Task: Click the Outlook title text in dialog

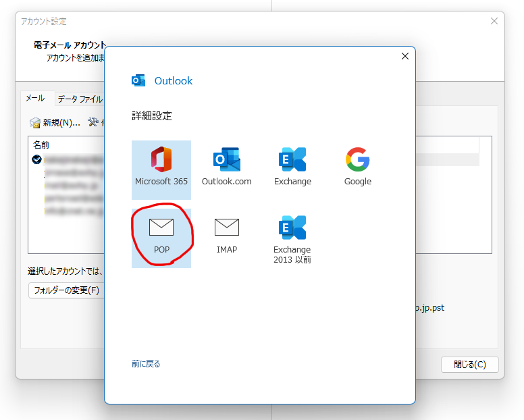Action: point(173,80)
